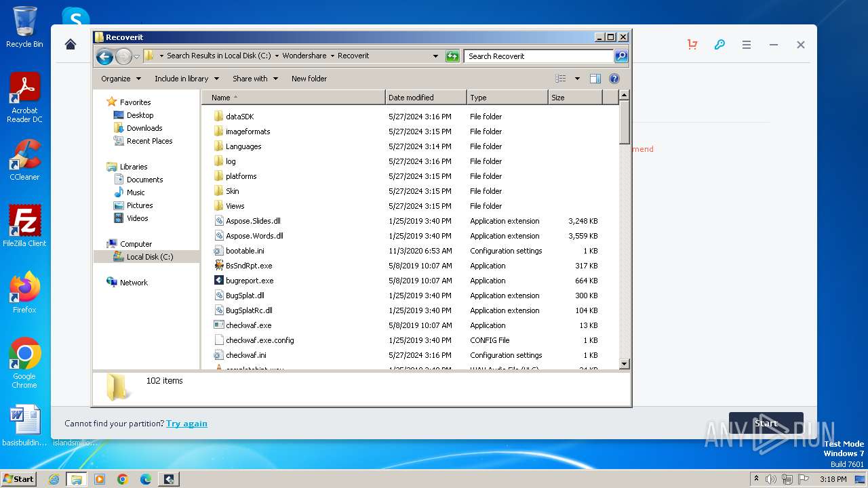Image resolution: width=868 pixels, height=488 pixels.
Task: Click scrollbar up arrow in file list
Action: (x=625, y=96)
